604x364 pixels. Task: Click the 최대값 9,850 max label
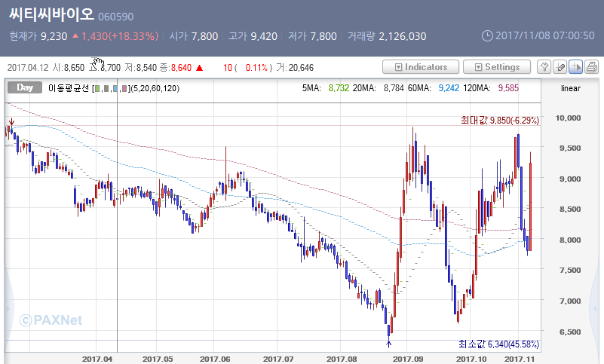(500, 120)
